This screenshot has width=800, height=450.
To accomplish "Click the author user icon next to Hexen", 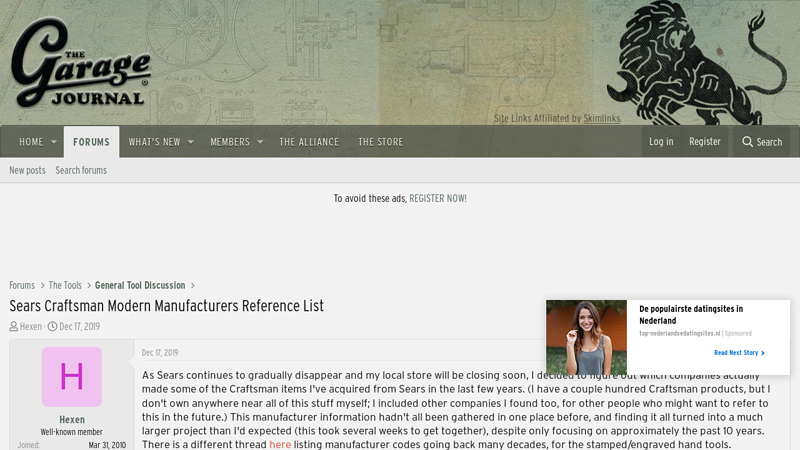I will (14, 327).
